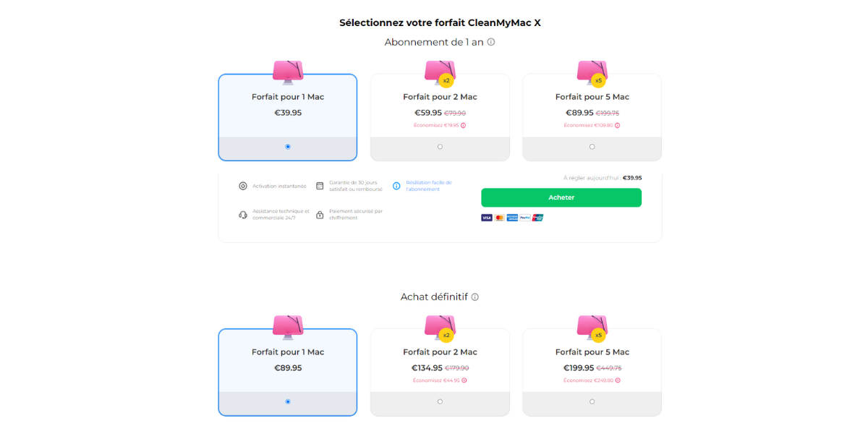Click the PayPal payment icon
Viewport: 868px width, 434px height.
[x=525, y=217]
